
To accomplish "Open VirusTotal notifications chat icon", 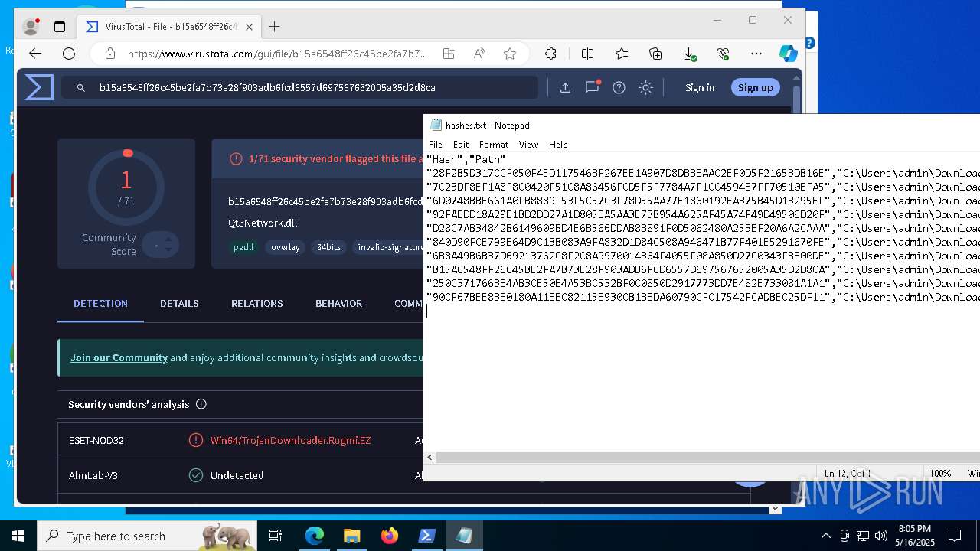I will [x=592, y=86].
